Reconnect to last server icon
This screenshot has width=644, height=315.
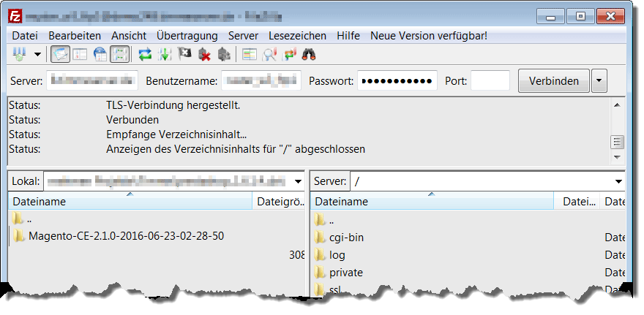click(224, 54)
